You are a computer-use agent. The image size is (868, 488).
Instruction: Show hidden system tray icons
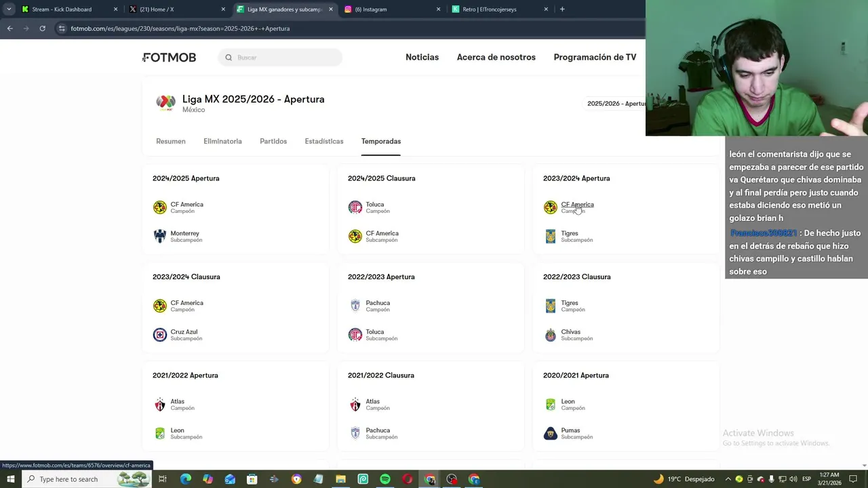tap(728, 479)
